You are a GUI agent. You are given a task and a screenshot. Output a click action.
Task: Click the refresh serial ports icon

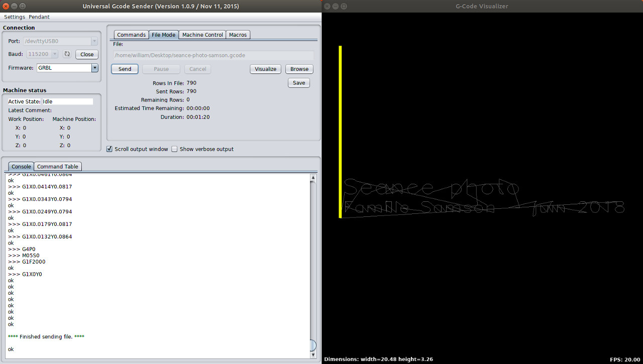click(x=67, y=54)
